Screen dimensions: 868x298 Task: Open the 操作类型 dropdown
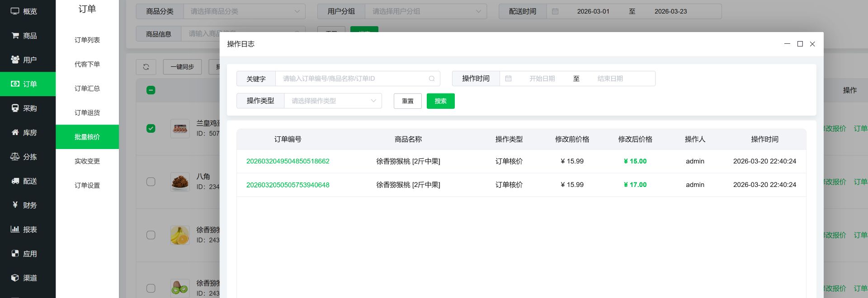click(x=333, y=101)
